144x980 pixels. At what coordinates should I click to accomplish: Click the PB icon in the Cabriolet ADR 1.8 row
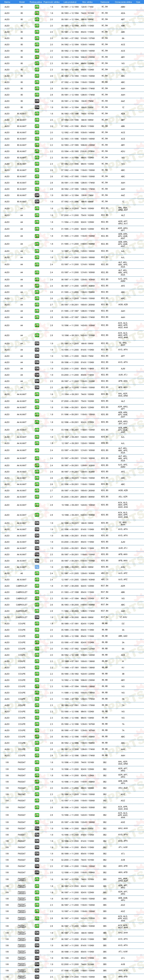(x=37, y=586)
